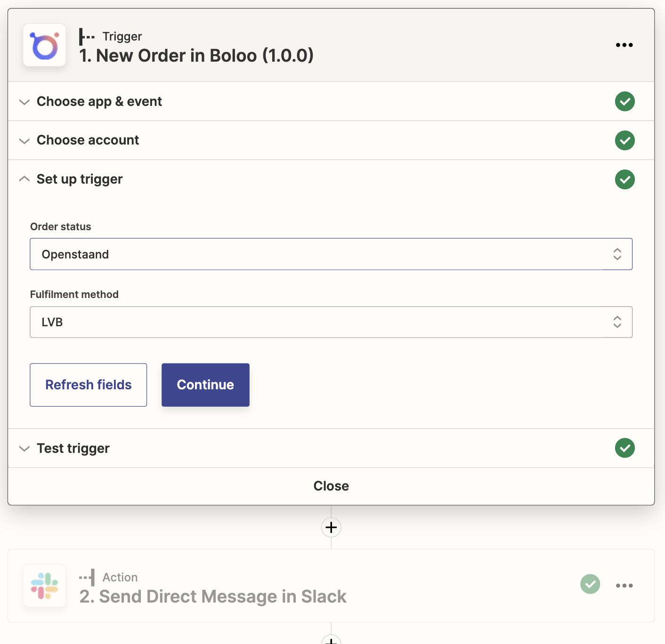The image size is (665, 644).
Task: Click the plus icon between steps
Action: click(331, 527)
